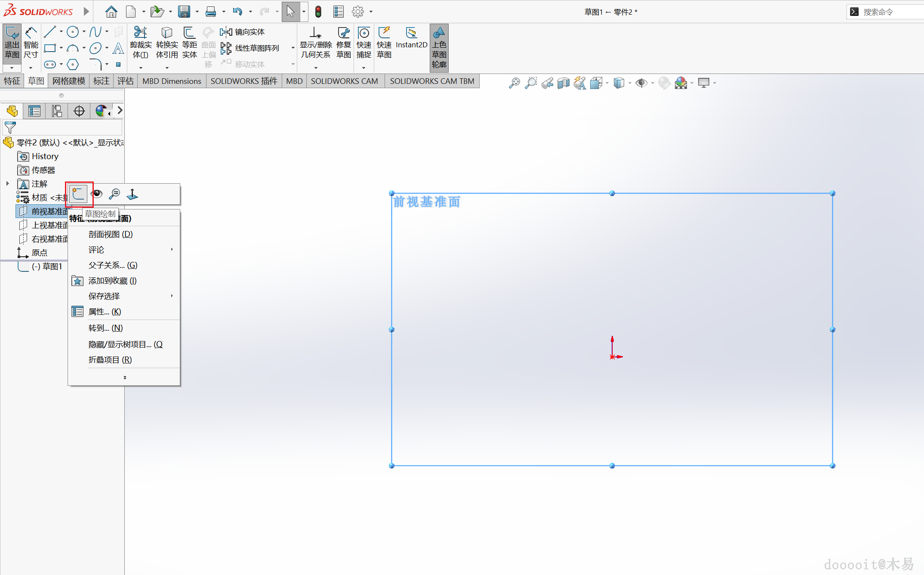Image resolution: width=924 pixels, height=575 pixels.
Task: Open the Edit Appearance color ball
Action: tap(681, 83)
